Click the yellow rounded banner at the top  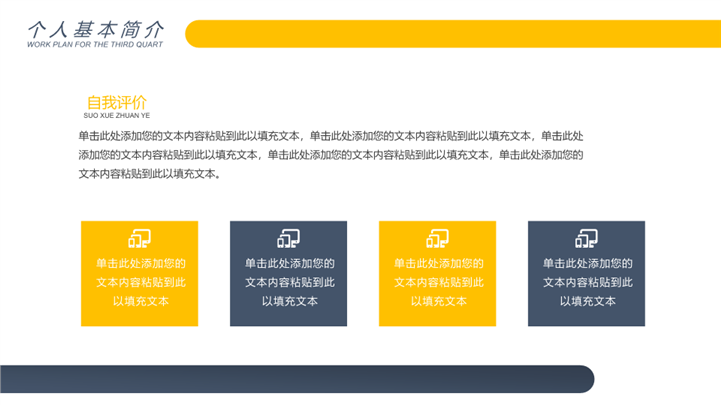coord(450,33)
